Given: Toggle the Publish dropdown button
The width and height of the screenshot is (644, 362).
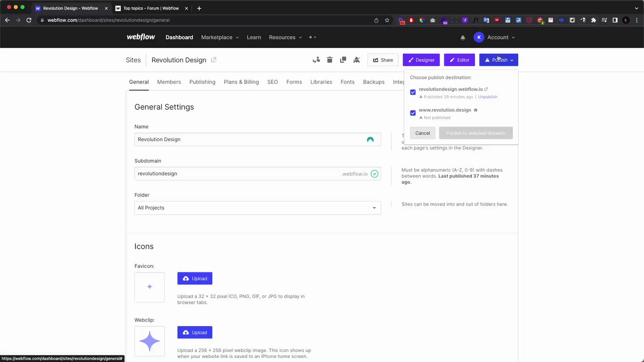Looking at the screenshot, I should point(499,60).
